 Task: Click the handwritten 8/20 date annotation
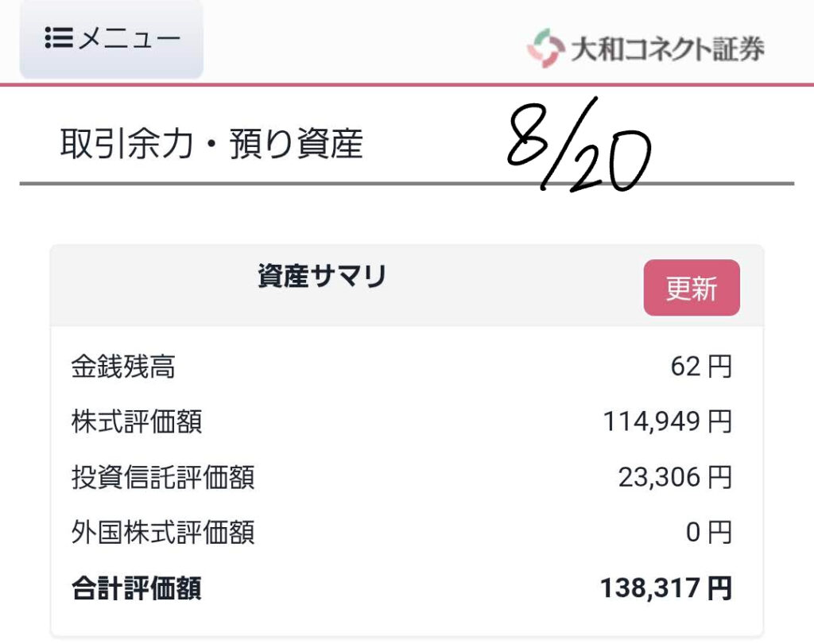[579, 148]
